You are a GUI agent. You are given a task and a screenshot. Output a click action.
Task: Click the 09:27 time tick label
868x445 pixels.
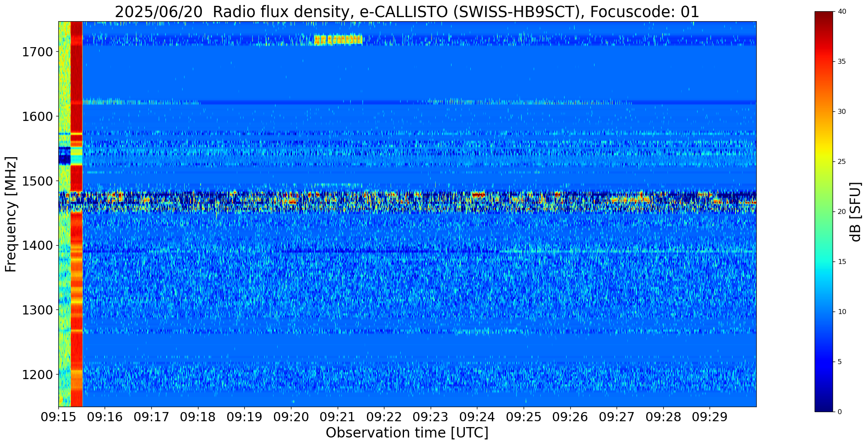[x=617, y=417]
